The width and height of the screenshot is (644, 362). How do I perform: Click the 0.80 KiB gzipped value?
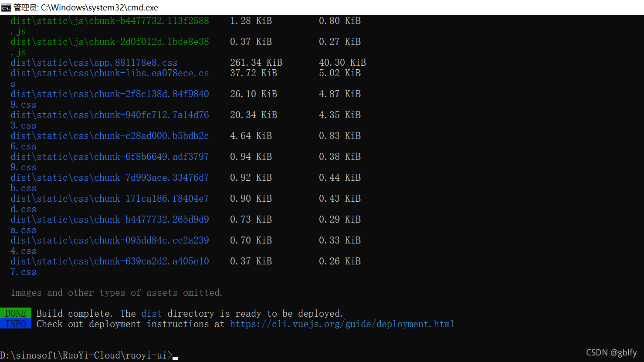(x=340, y=21)
